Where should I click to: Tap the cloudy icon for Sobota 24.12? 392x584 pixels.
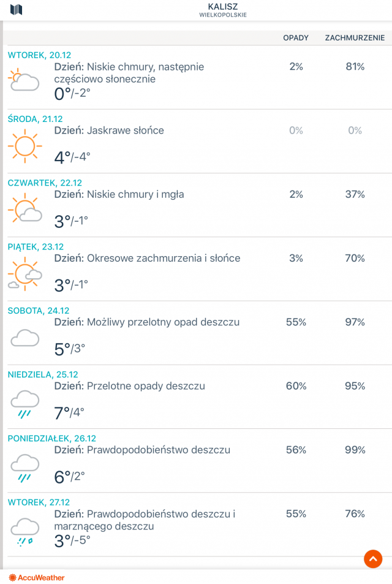click(25, 338)
